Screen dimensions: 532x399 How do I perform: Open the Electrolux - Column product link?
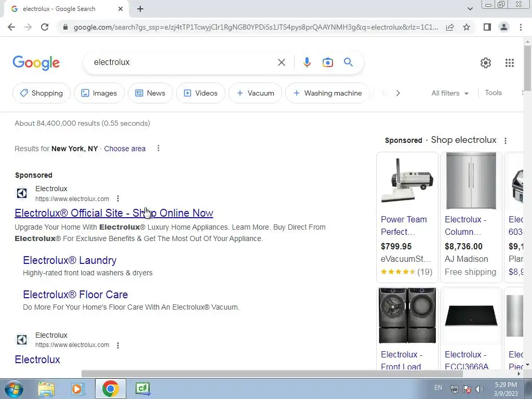click(465, 225)
